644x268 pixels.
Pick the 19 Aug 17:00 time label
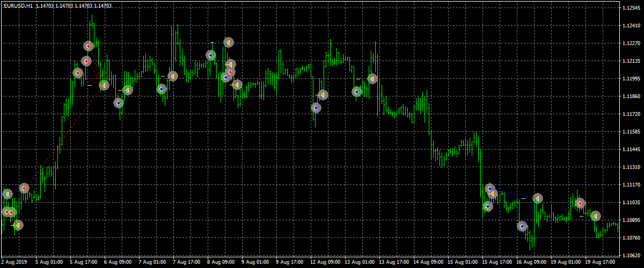[x=600, y=263]
